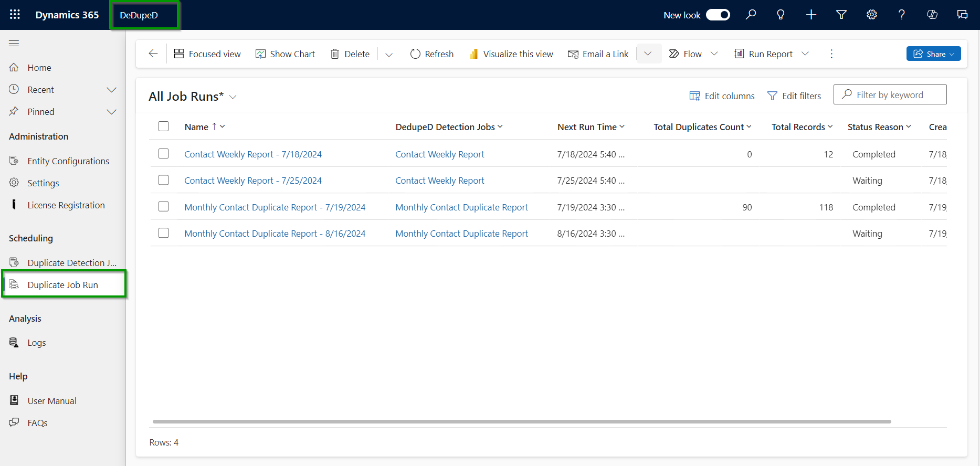980x466 pixels.
Task: Open the Flow command
Action: tap(686, 54)
